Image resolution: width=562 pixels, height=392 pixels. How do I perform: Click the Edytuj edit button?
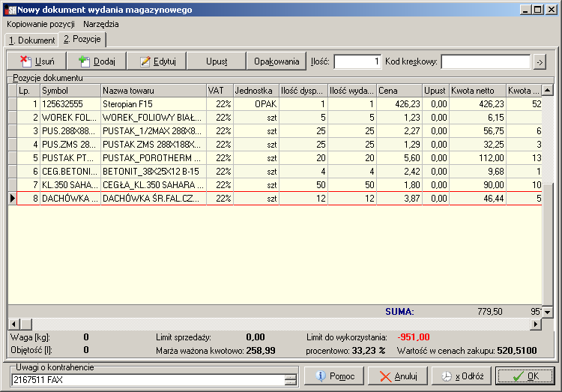coord(157,61)
